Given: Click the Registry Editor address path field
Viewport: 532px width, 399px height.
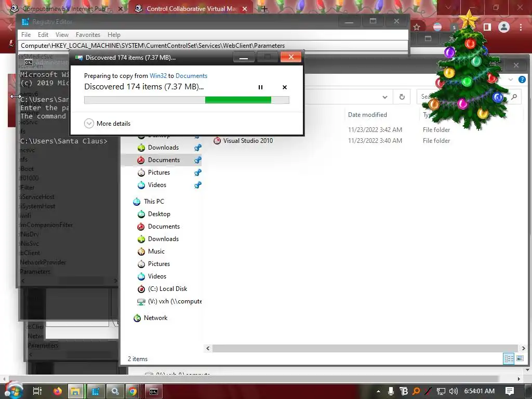Looking at the screenshot, I should click(x=214, y=46).
